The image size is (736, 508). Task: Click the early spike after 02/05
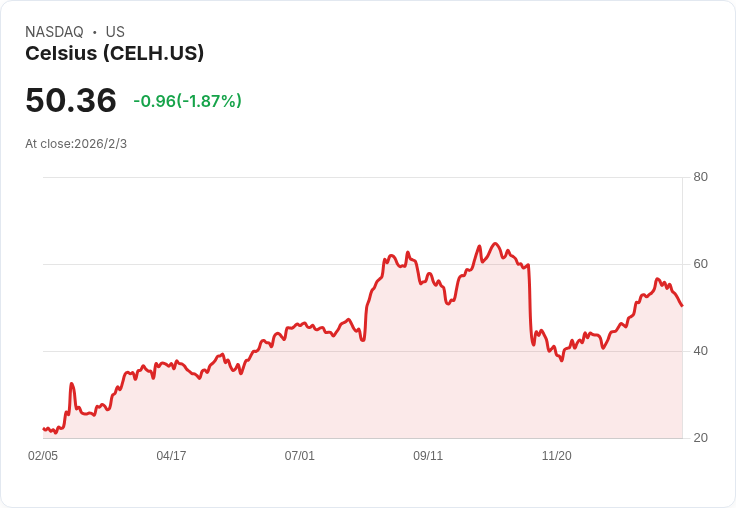tap(71, 383)
